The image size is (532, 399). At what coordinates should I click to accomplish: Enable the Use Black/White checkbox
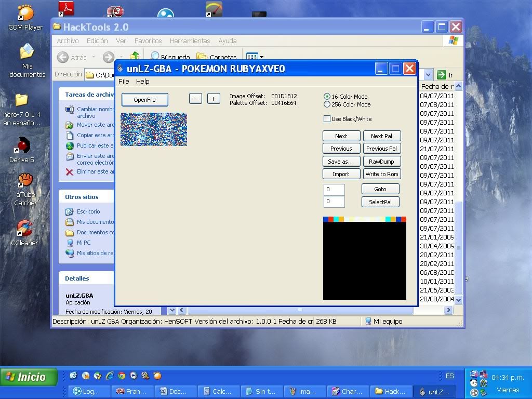(x=327, y=119)
